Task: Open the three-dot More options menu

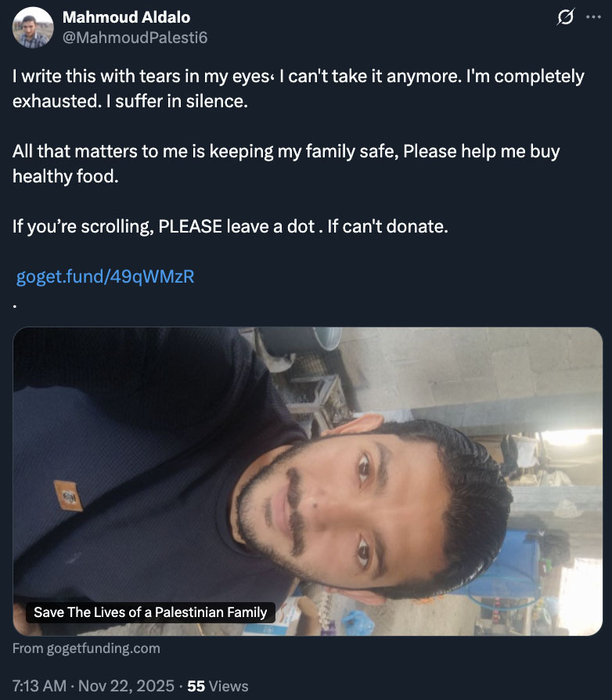Action: (592, 17)
